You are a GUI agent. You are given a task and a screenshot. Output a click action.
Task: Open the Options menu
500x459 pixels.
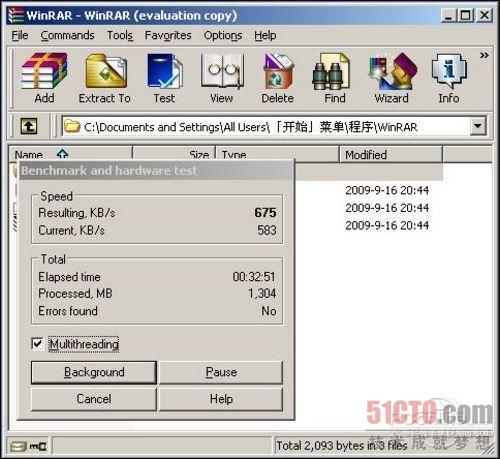[223, 35]
